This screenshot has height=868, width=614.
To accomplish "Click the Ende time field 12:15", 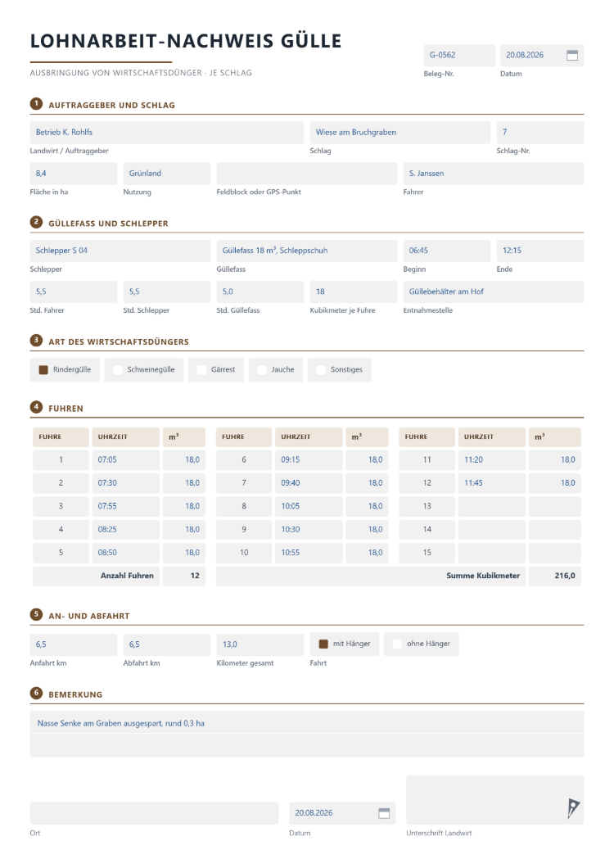I will pyautogui.click(x=540, y=251).
